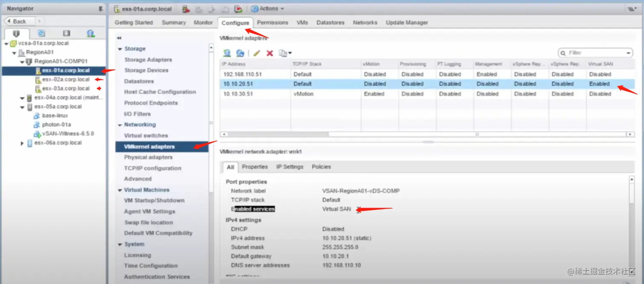Open VMs and Templates navigator view

coord(41,33)
